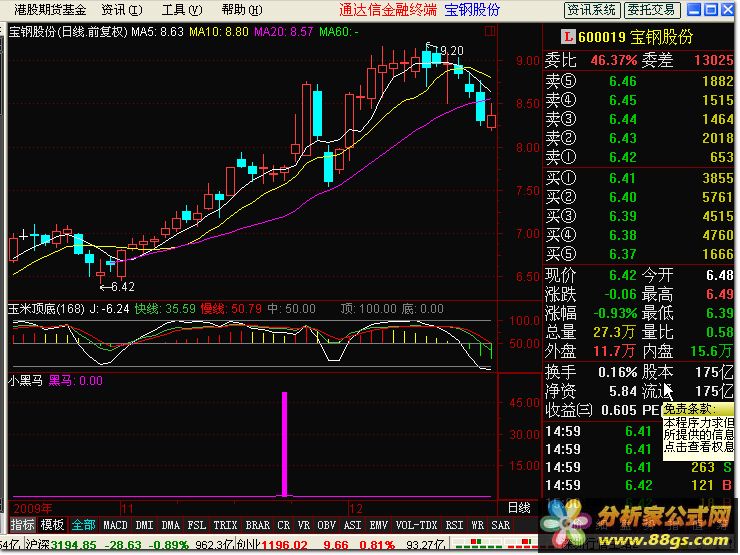
Task: Select the EMV indicator tab
Action: (x=378, y=525)
